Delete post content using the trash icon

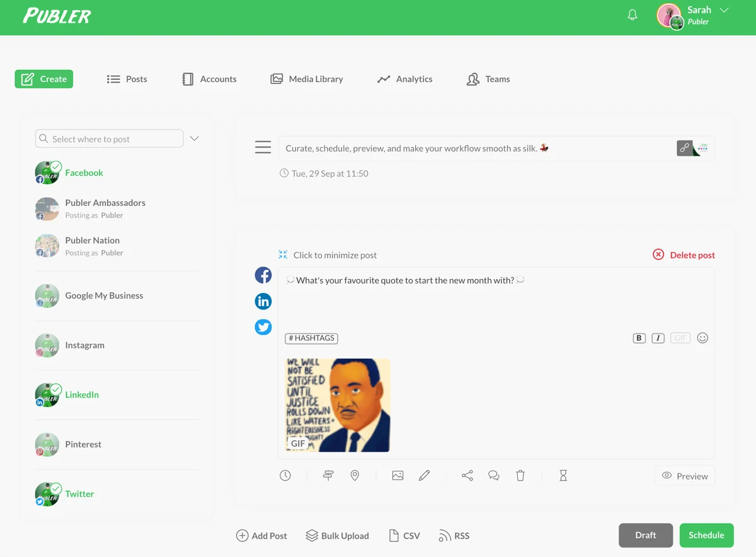click(x=520, y=475)
